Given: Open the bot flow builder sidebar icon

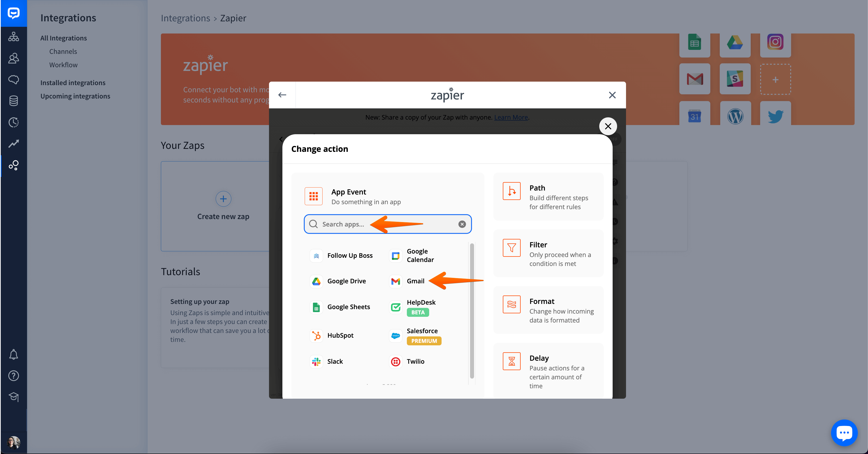Looking at the screenshot, I should point(13,36).
